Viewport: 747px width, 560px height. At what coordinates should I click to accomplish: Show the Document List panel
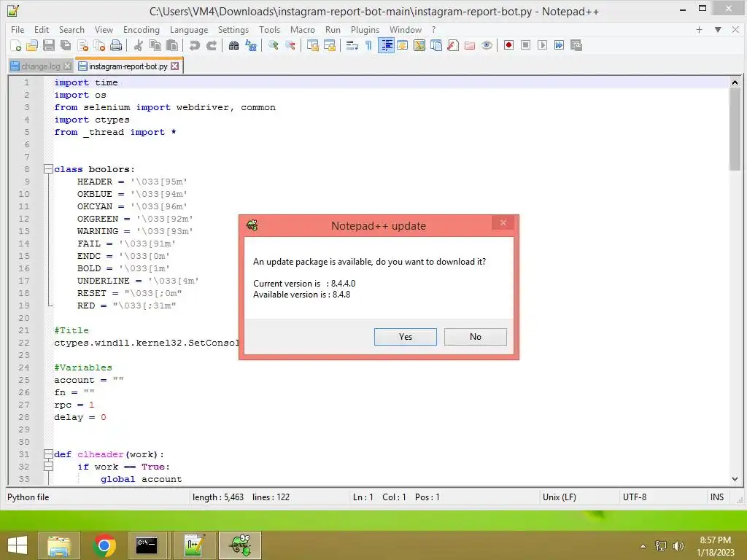pyautogui.click(x=436, y=45)
